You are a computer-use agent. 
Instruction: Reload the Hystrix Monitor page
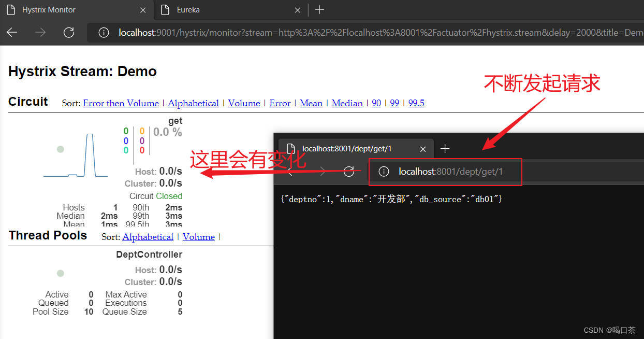pyautogui.click(x=68, y=33)
